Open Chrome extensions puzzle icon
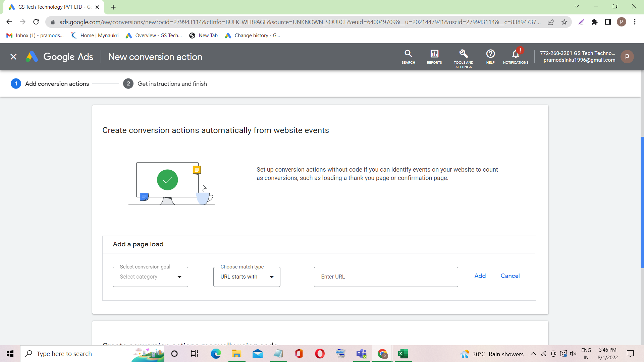Image resolution: width=644 pixels, height=362 pixels. click(x=594, y=22)
